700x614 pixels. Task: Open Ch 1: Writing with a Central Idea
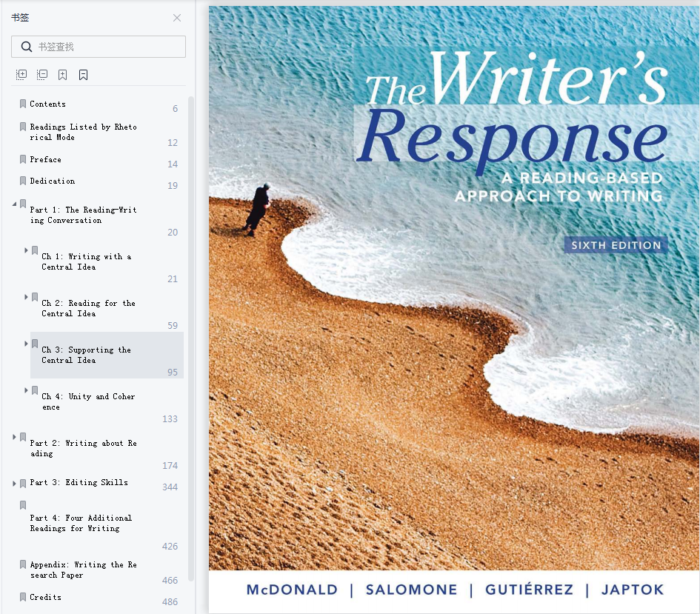[x=86, y=261]
